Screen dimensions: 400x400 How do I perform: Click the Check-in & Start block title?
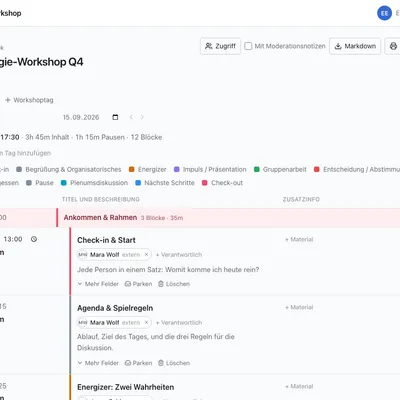[106, 240]
